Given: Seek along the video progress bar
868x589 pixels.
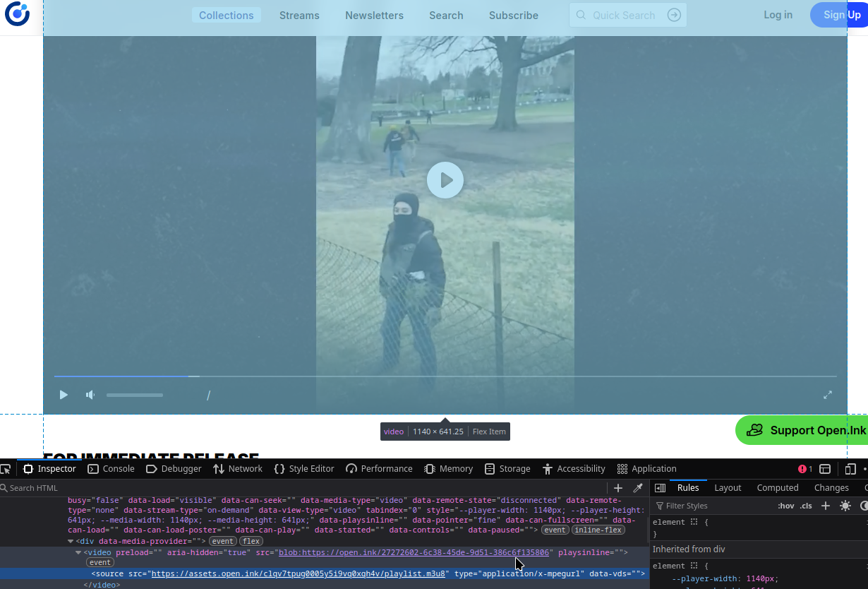Looking at the screenshot, I should click(445, 376).
